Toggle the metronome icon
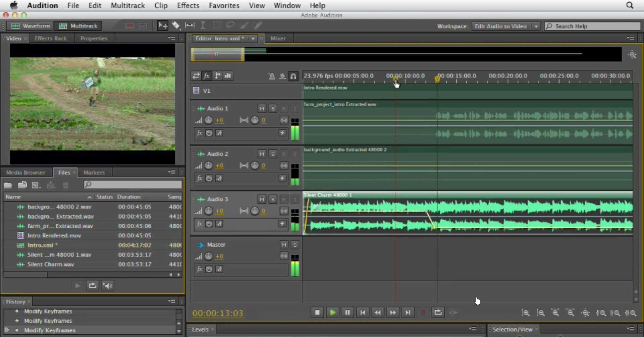 (272, 76)
